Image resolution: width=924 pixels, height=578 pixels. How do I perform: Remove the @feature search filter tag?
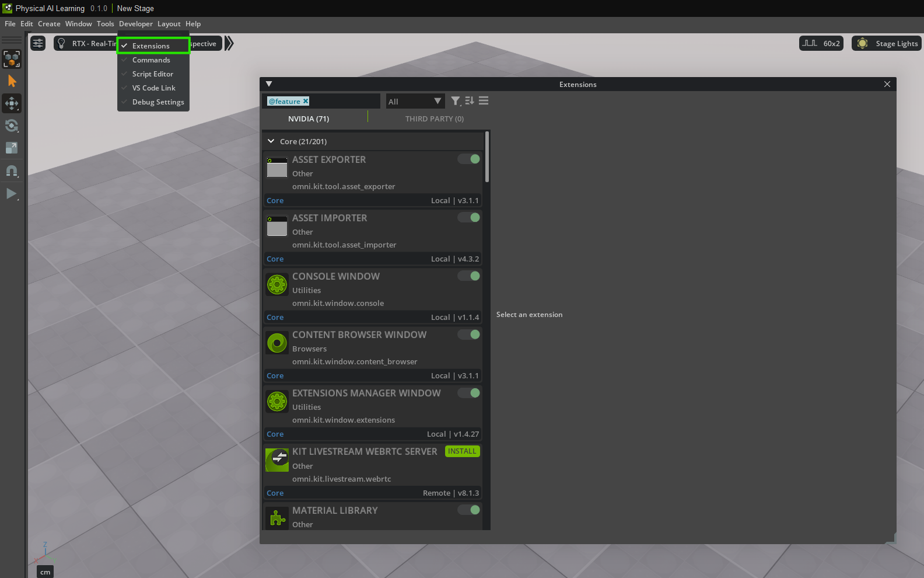306,101
